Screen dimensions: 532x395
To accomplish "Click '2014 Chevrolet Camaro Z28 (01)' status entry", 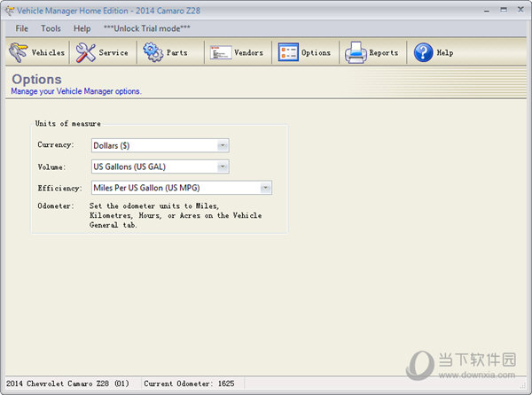I will 67,383.
